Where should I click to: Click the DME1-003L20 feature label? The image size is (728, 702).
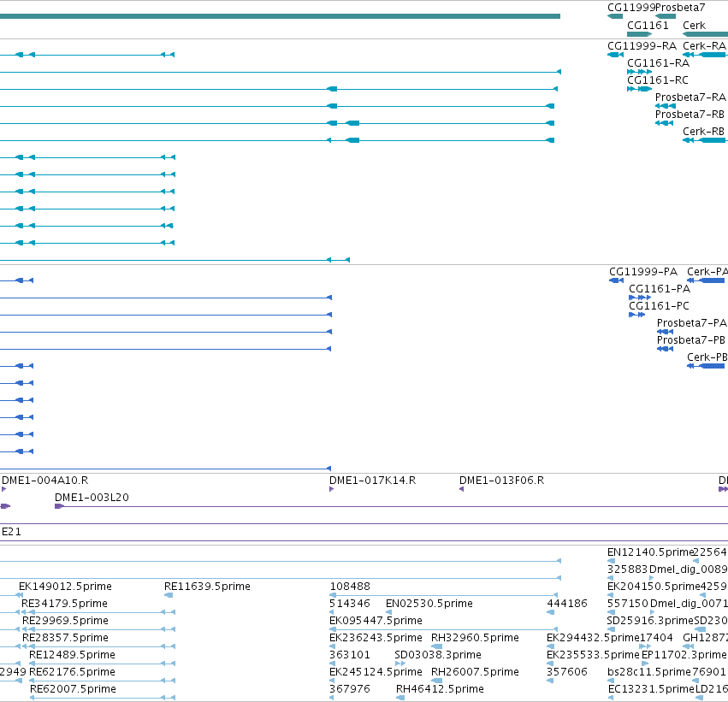click(x=92, y=498)
